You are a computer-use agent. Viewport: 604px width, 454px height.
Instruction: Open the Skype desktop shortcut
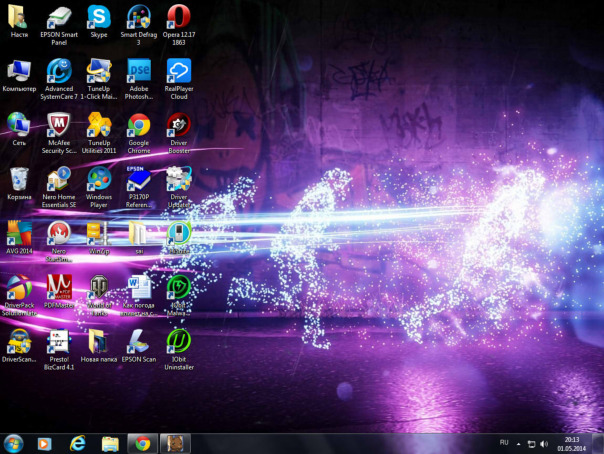[98, 17]
